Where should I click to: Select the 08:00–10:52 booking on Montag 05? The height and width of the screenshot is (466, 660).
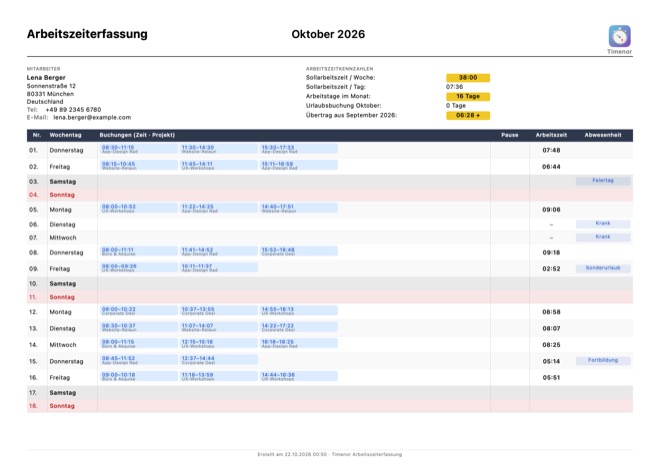tap(139, 208)
